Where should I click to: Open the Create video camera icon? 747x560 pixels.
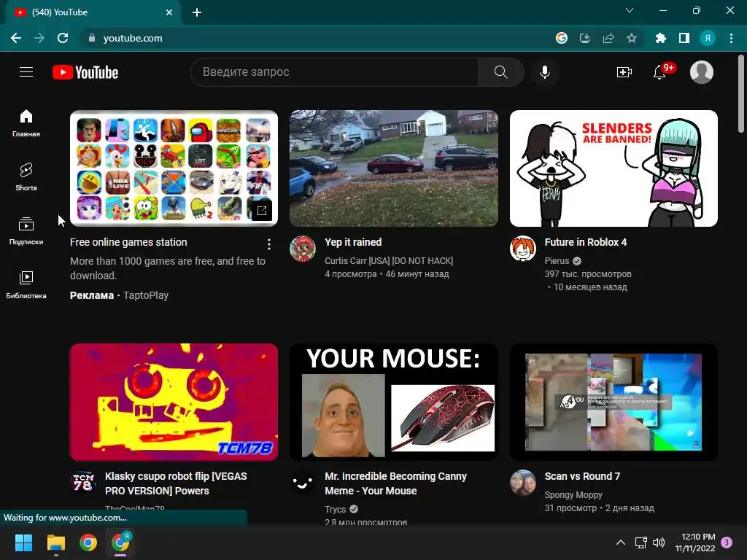coord(624,72)
